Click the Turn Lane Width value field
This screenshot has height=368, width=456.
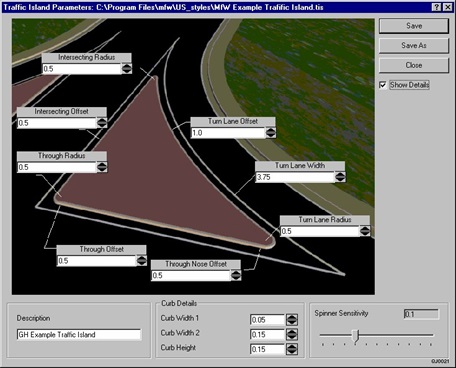295,177
